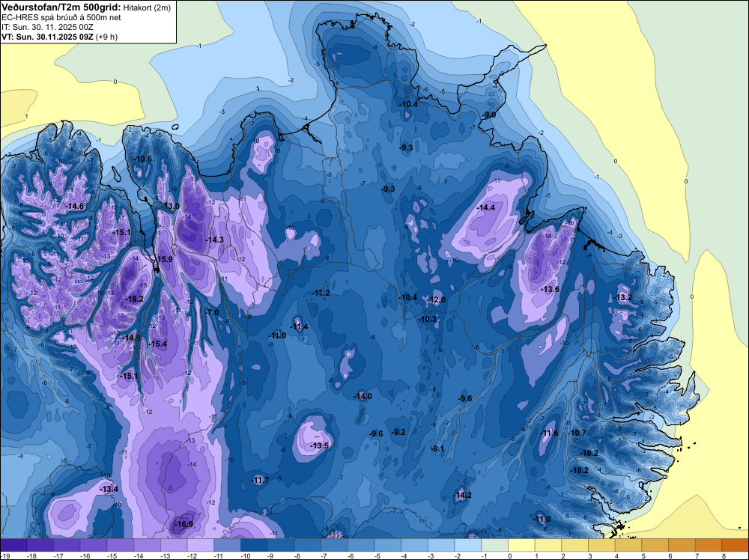The width and height of the screenshot is (749, 560).
Task: Click the legend swatch above the '-5' scale label
Action: point(388,545)
